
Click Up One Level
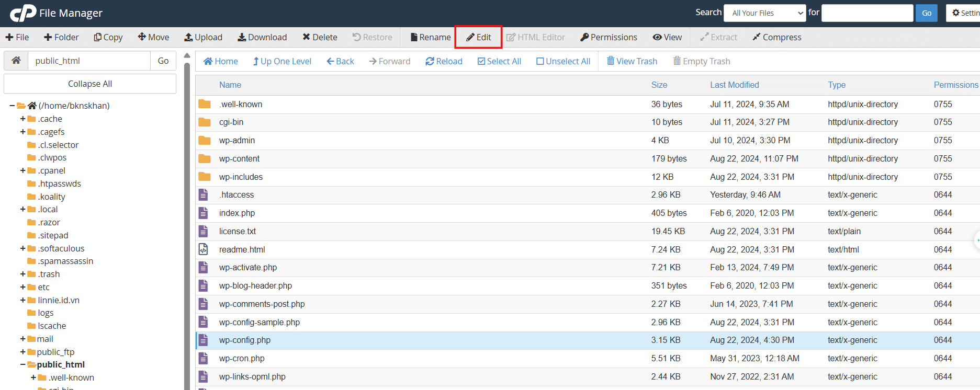point(282,61)
